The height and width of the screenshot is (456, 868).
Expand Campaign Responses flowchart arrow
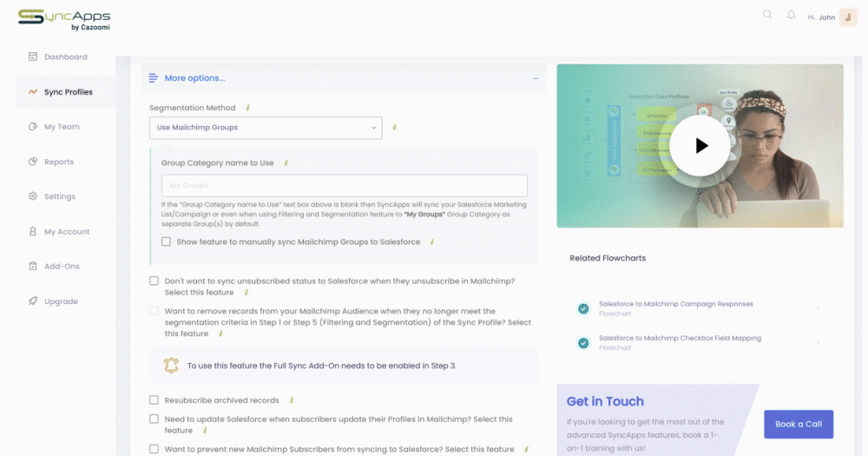818,308
